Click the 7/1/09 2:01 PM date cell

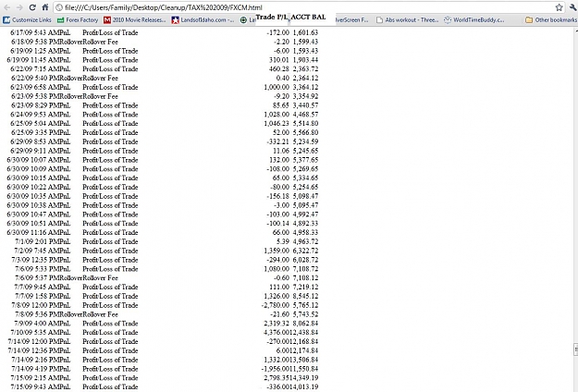pos(36,241)
